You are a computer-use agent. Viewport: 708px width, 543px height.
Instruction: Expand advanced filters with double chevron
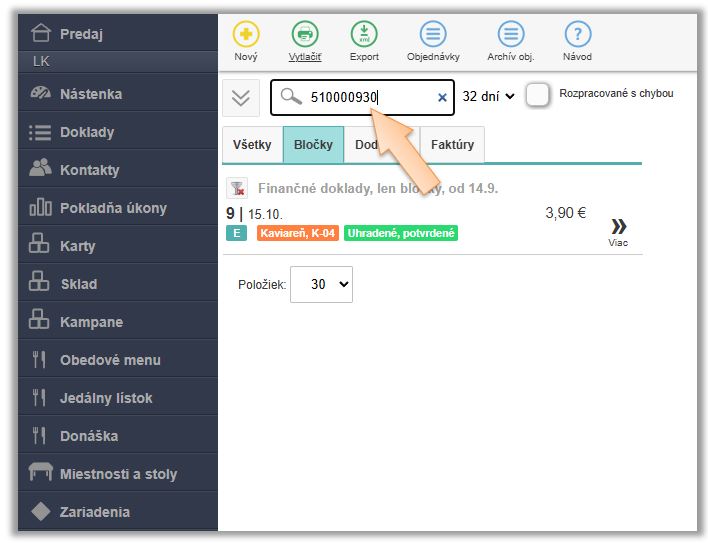(240, 97)
